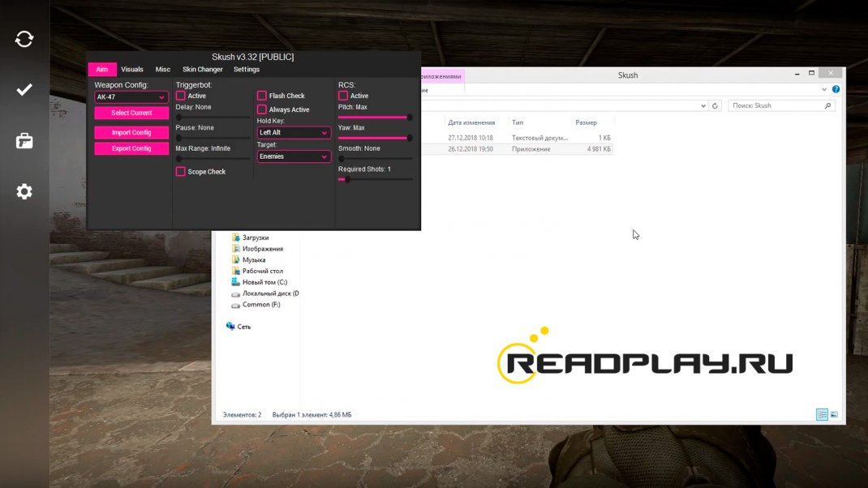This screenshot has height=488, width=868.
Task: Open the Музыка folder
Action: pos(248,259)
